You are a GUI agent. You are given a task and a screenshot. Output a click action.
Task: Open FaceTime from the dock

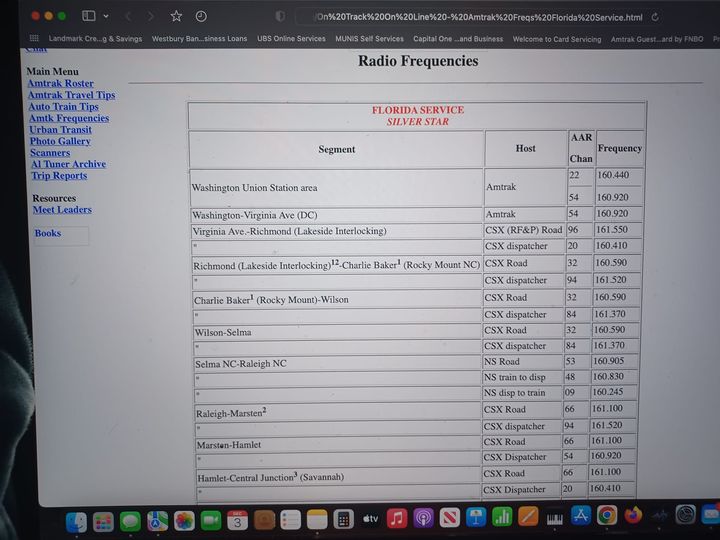tap(211, 521)
